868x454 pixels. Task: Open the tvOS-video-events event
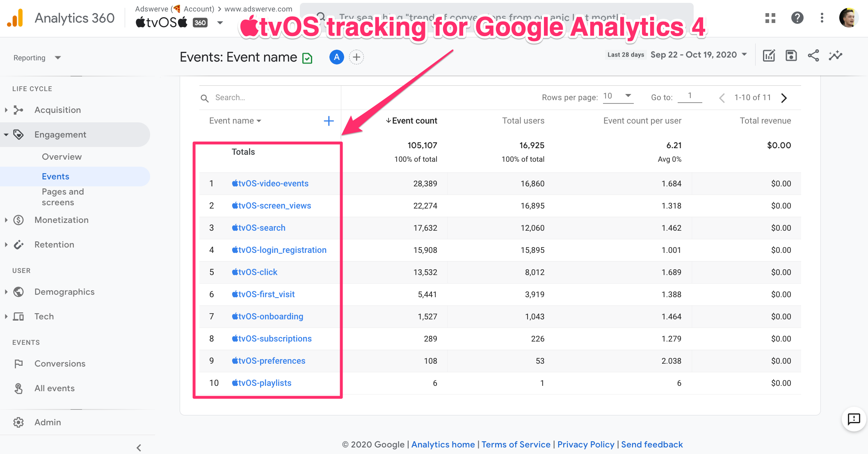coord(270,183)
